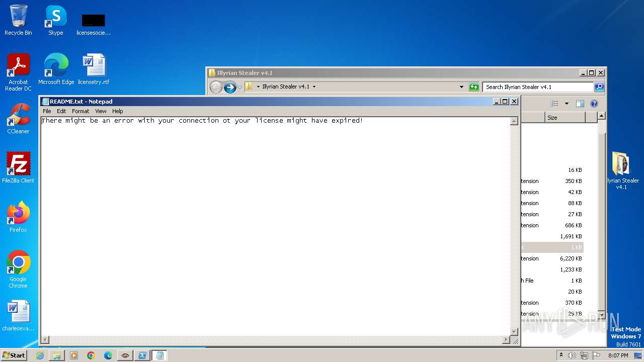Click Chrome icon in taskbar
644x362 pixels.
[91, 355]
